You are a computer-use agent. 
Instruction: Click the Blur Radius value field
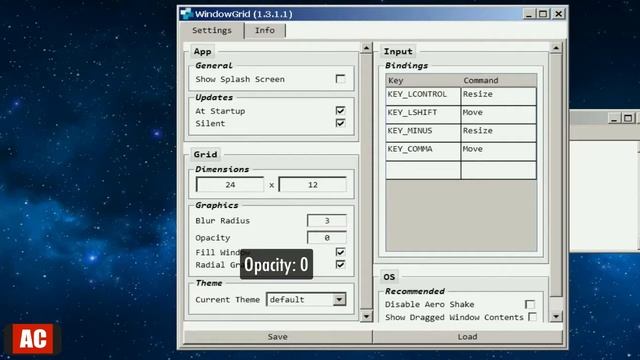coord(327,220)
